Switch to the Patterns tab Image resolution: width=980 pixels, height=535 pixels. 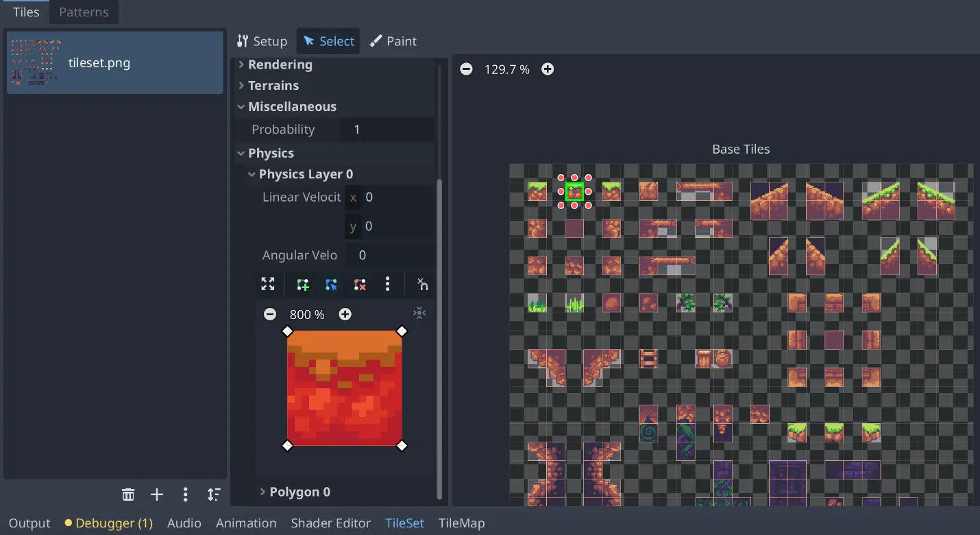point(84,12)
